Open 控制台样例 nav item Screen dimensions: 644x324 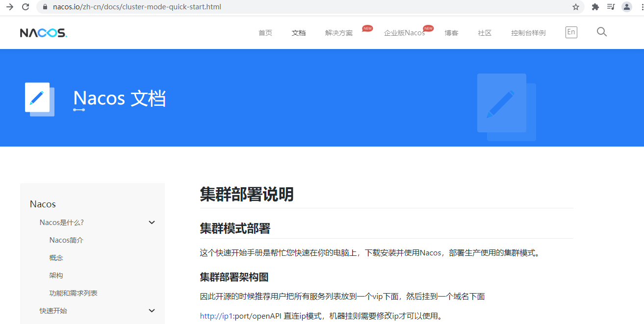tap(528, 33)
